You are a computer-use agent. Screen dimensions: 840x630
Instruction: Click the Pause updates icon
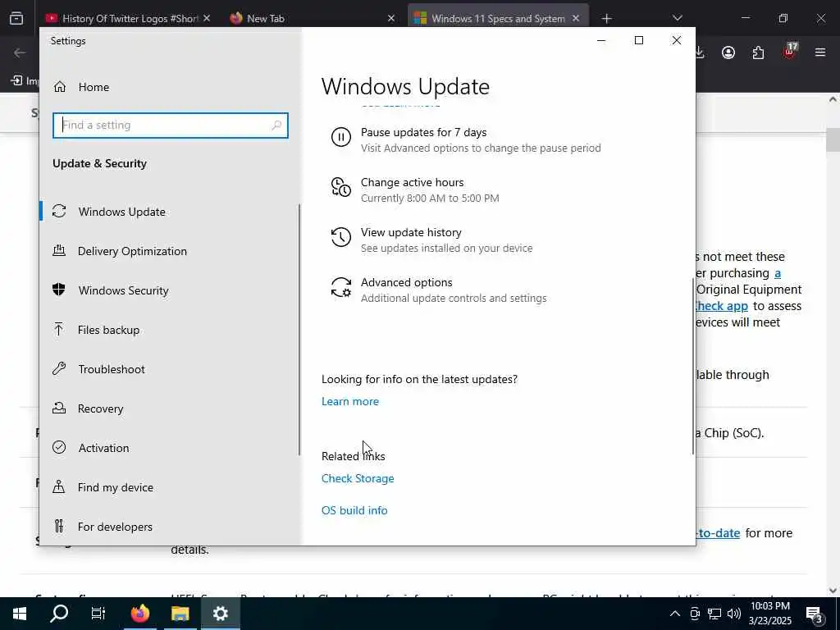pos(341,137)
